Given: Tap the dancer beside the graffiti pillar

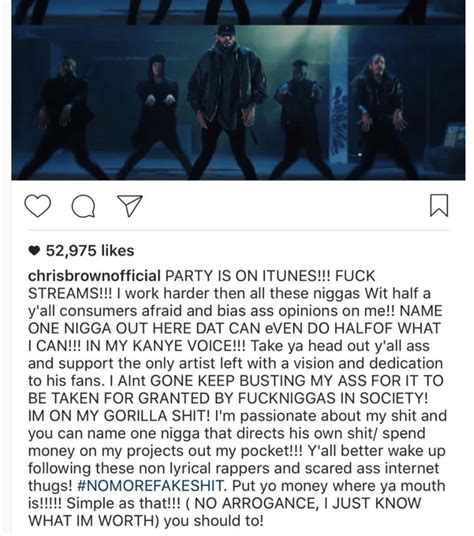Looking at the screenshot, I should [299, 118].
